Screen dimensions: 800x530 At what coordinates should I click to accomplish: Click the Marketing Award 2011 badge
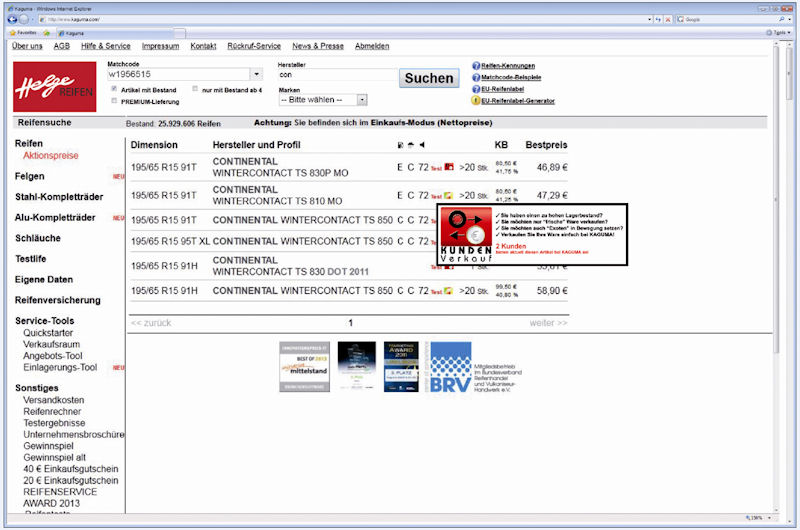coord(401,367)
